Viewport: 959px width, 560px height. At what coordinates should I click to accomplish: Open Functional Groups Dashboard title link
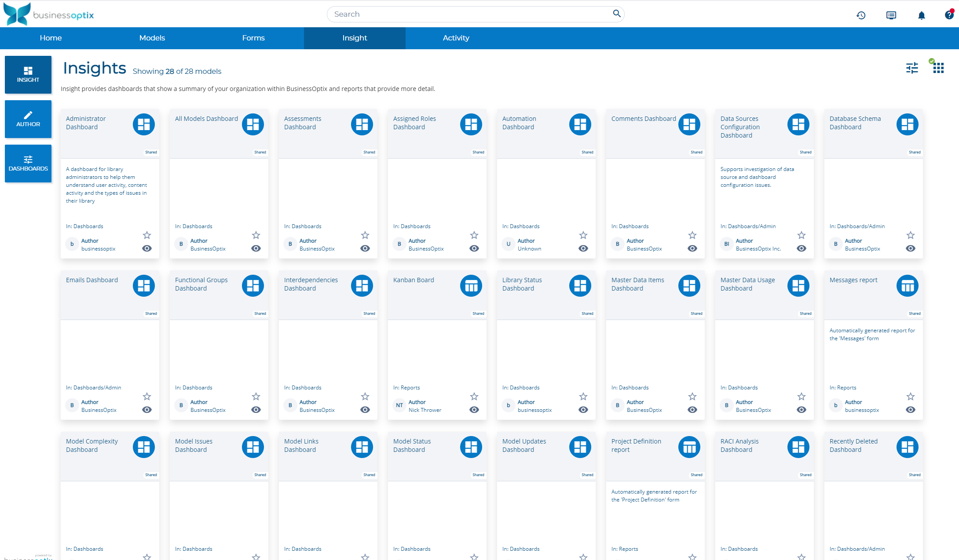(x=201, y=284)
